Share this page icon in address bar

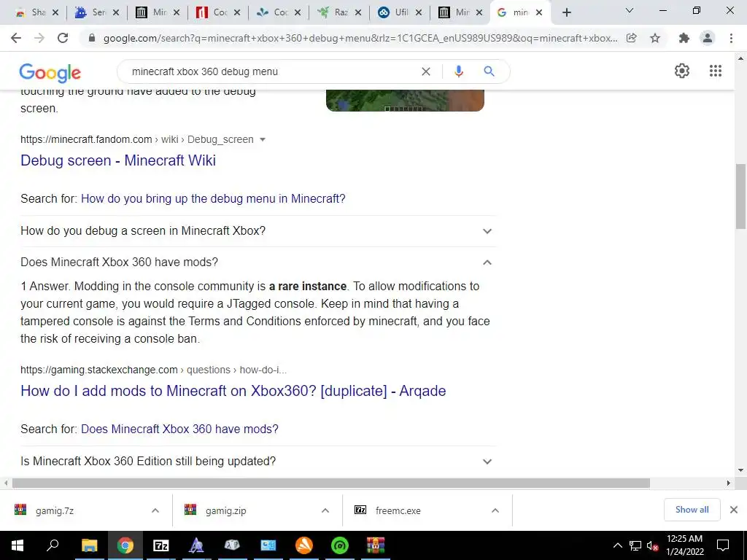click(x=632, y=38)
